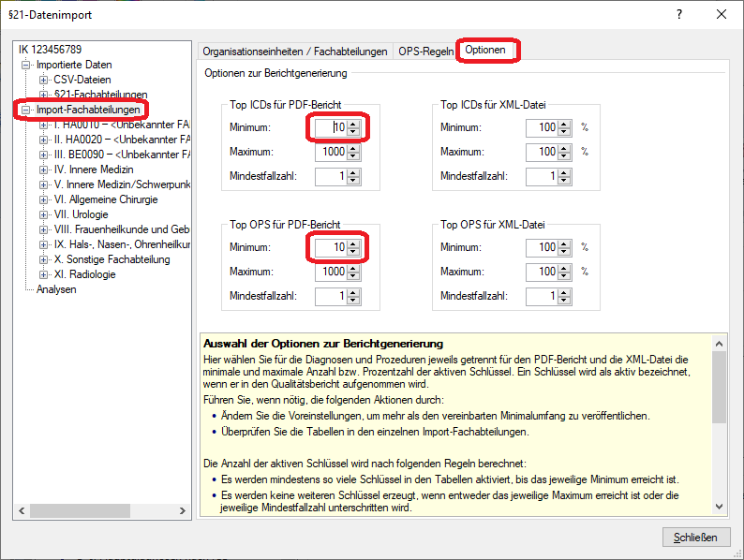Increase Mindestfallzahl of Top OPS XML-Datei
Viewport: 744px width, 560px height.
[564, 292]
